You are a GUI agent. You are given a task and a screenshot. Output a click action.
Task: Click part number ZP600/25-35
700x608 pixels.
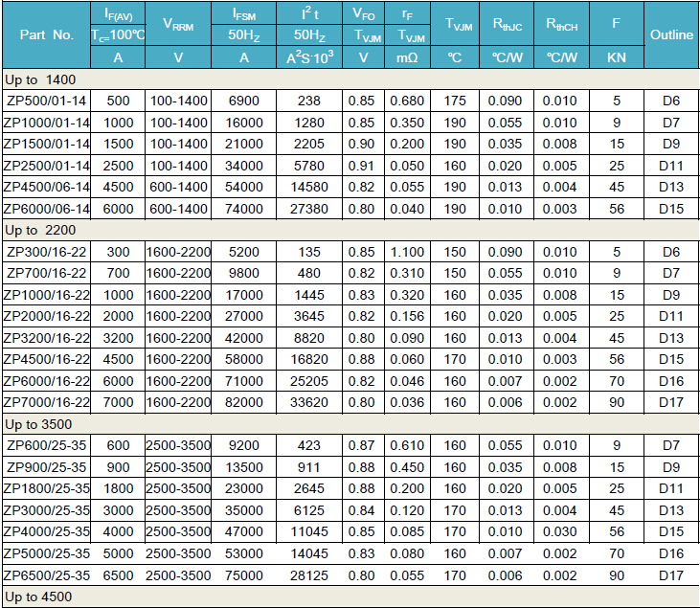pyautogui.click(x=46, y=445)
